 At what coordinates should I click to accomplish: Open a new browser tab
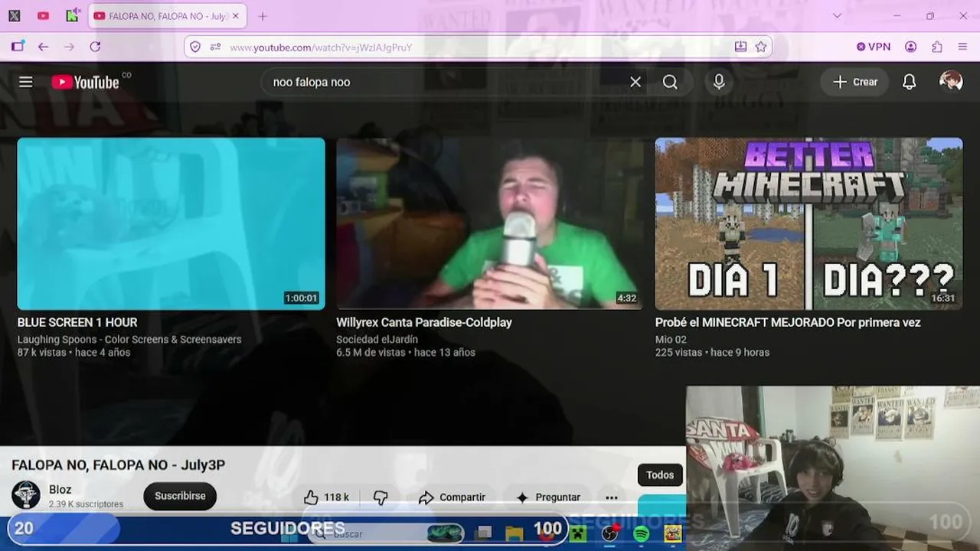(263, 16)
